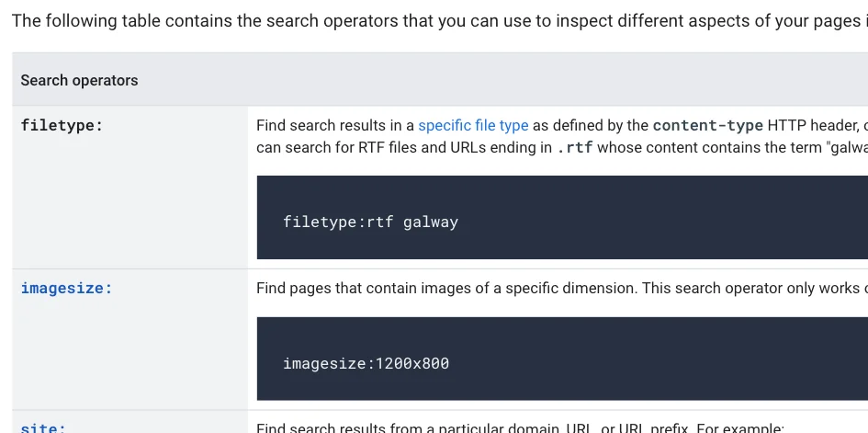Viewport: 868px width, 433px height.
Task: Click the 1200x800 value in the code
Action: point(412,364)
